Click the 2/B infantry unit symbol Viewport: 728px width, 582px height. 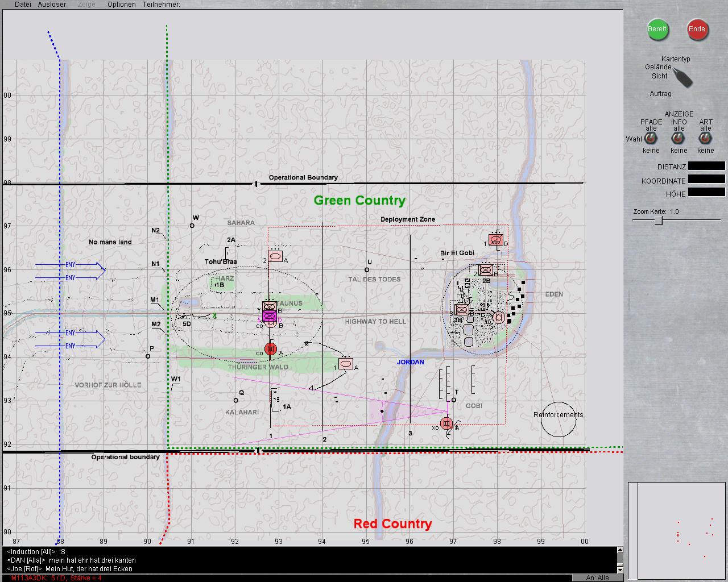(x=486, y=270)
